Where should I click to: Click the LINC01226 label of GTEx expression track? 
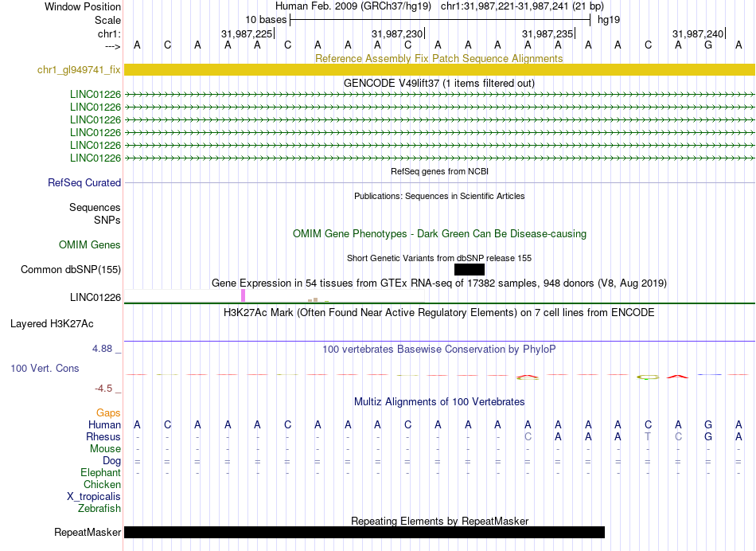pyautogui.click(x=95, y=297)
